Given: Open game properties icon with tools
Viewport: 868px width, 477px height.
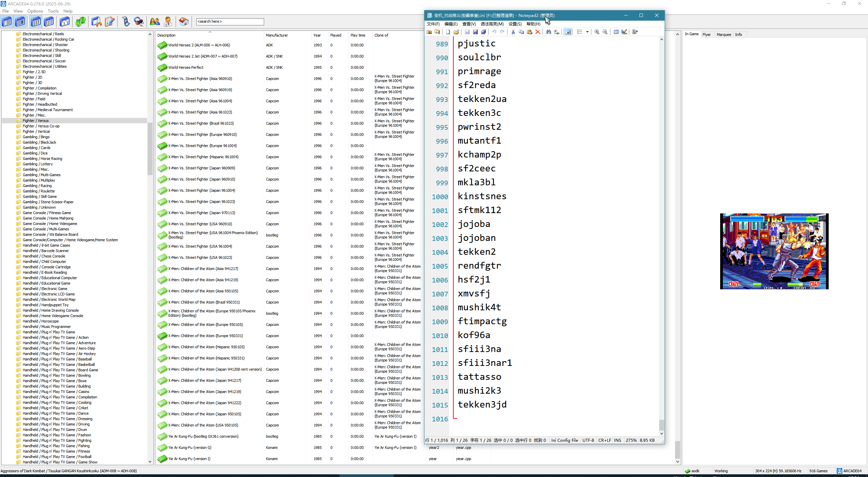Looking at the screenshot, I should [96, 22].
